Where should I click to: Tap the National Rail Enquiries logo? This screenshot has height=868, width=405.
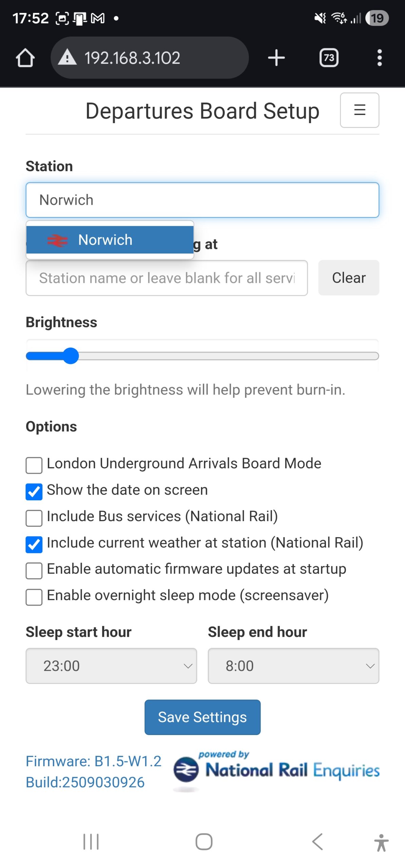click(x=276, y=770)
